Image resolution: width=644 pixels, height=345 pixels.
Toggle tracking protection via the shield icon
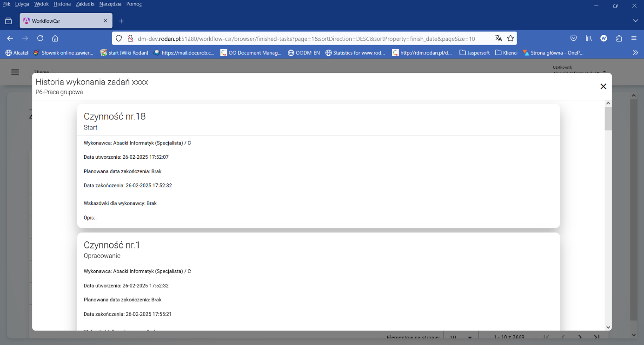[118, 39]
